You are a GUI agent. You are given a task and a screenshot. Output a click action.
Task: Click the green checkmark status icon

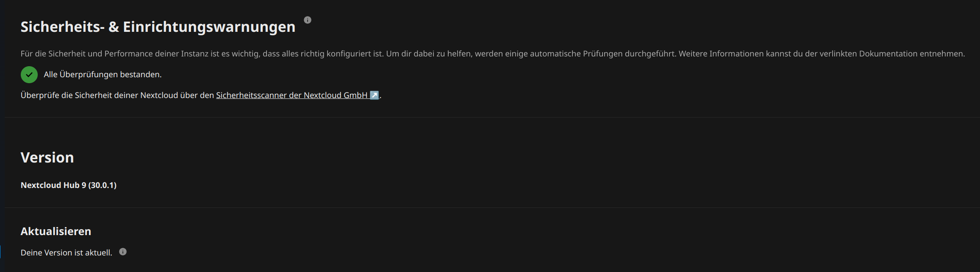[29, 75]
